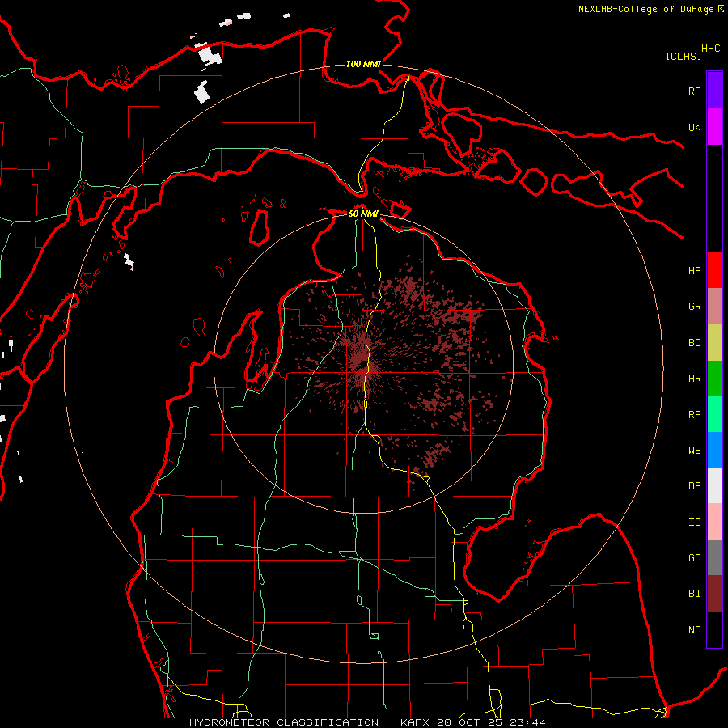Click the RA legend label
728x728 pixels.
point(694,415)
